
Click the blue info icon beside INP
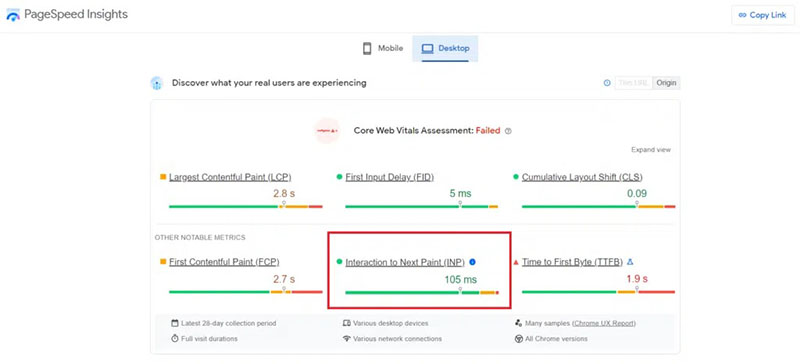472,262
